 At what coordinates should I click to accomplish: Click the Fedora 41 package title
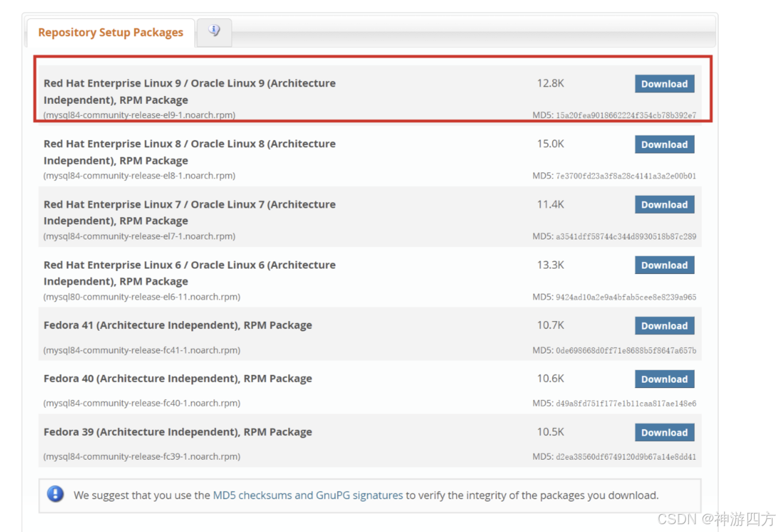178,325
